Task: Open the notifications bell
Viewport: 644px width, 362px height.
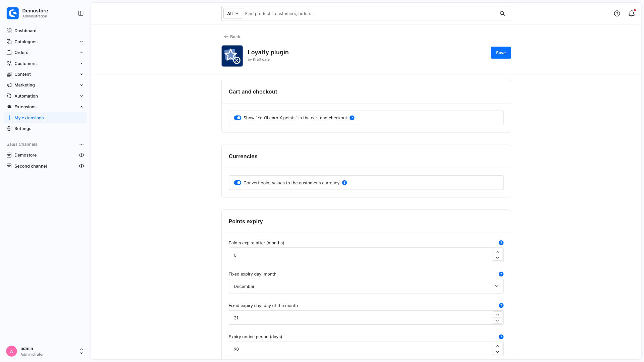Action: pyautogui.click(x=632, y=13)
